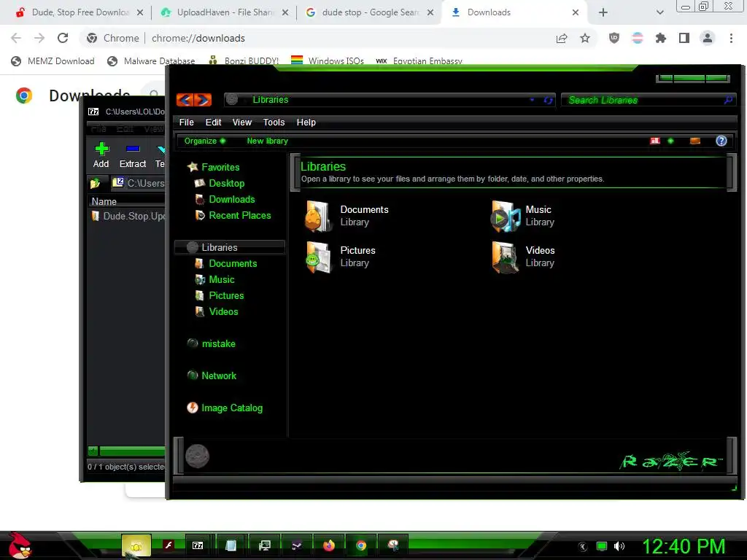This screenshot has width=747, height=560.
Task: Select Libraries node in navigation pane
Action: (230, 247)
